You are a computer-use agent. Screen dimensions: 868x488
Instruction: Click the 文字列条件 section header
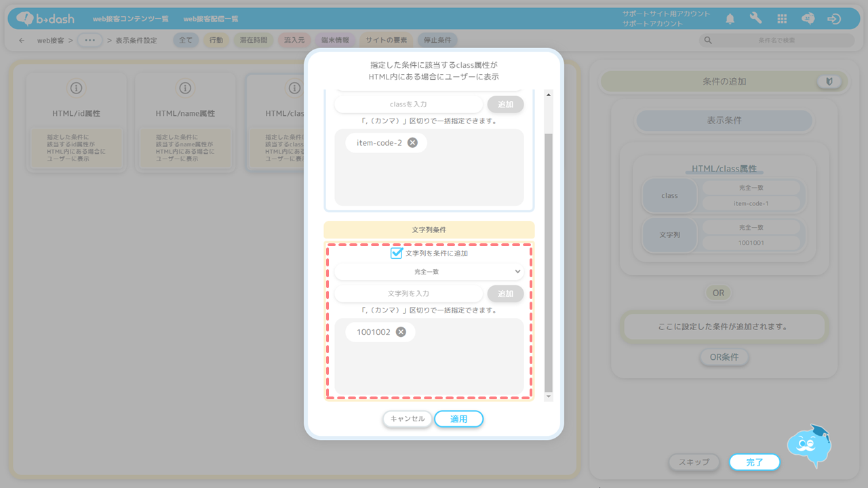point(429,230)
